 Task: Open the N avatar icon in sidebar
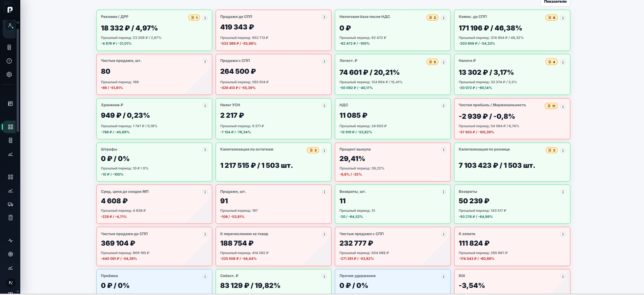pyautogui.click(x=11, y=283)
